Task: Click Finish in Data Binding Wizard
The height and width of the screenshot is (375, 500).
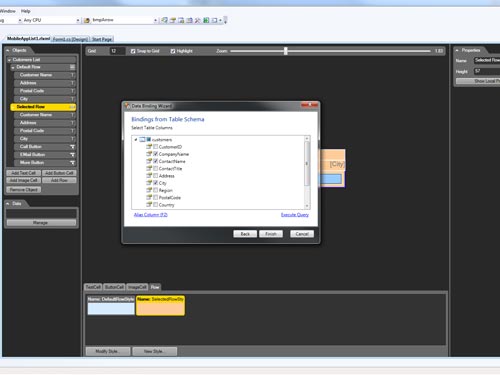Action: (271, 234)
